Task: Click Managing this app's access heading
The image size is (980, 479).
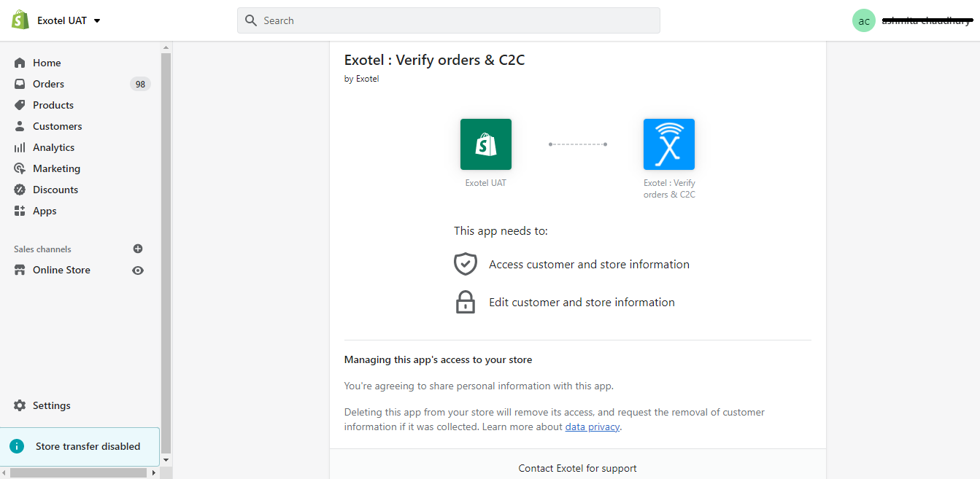Action: 438,360
